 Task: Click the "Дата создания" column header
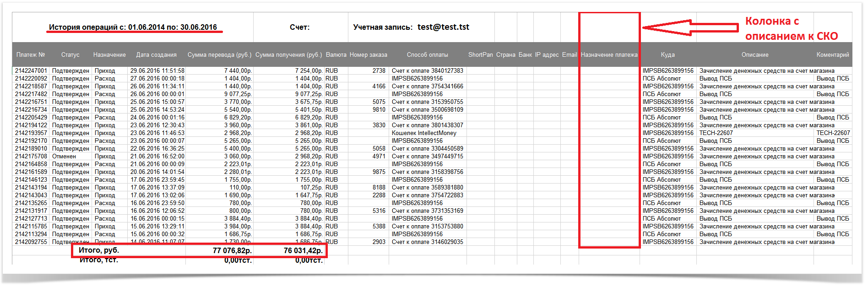[156, 55]
